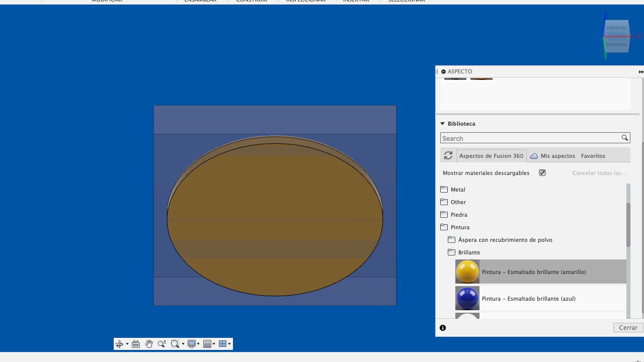Open the Favoritos tab

593,156
